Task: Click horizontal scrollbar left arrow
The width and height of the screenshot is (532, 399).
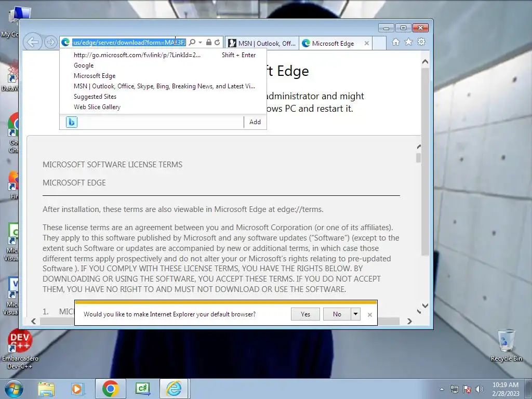Action: [x=34, y=321]
